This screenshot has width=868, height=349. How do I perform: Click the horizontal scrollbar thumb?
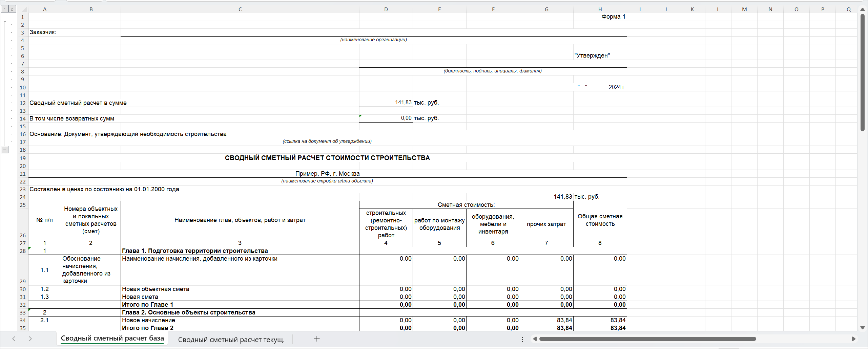coord(647,339)
